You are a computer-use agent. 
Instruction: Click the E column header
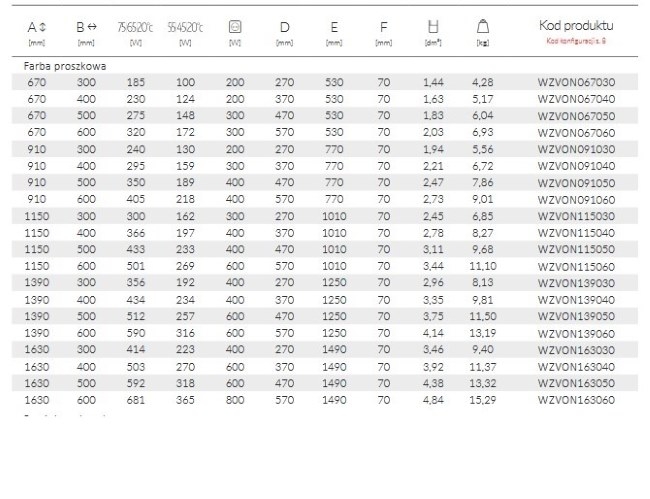click(x=334, y=28)
